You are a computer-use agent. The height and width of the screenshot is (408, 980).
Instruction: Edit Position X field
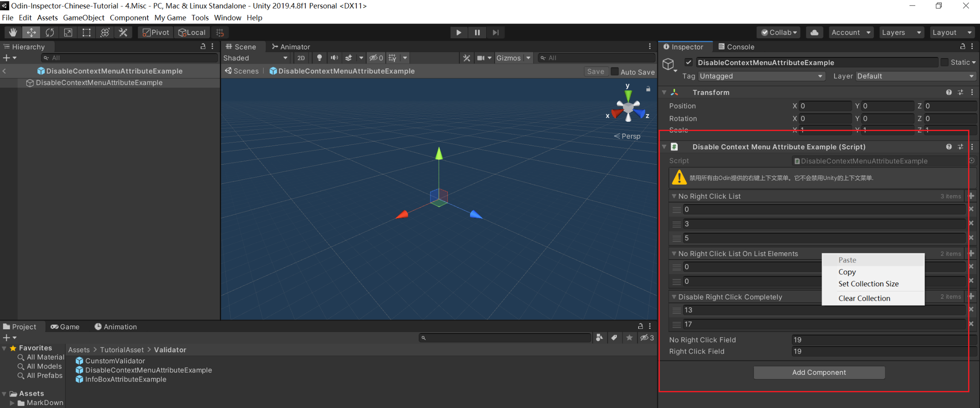(x=825, y=106)
